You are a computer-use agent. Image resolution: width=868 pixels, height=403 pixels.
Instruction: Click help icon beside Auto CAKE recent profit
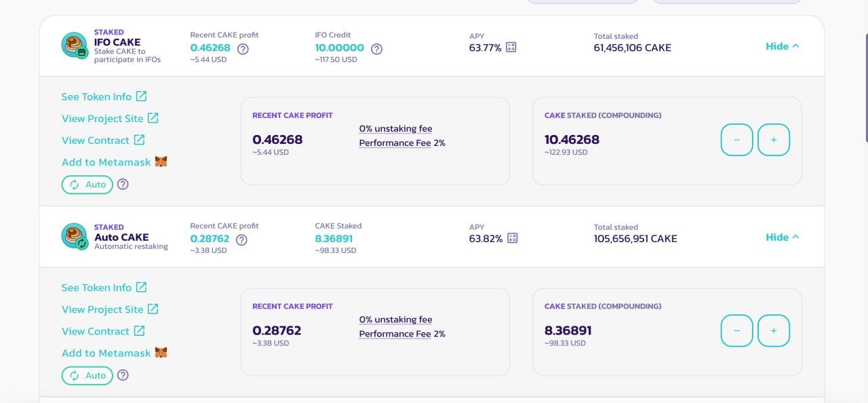[241, 239]
